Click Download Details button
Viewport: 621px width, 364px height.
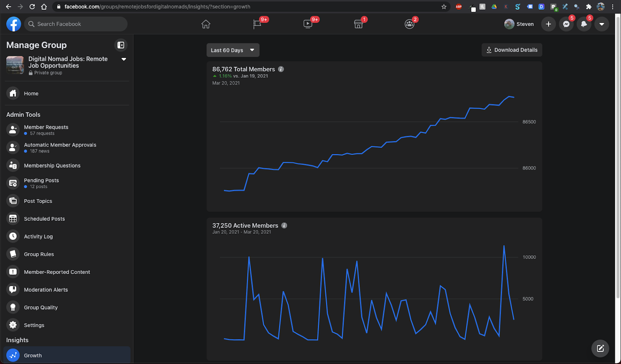click(x=512, y=50)
